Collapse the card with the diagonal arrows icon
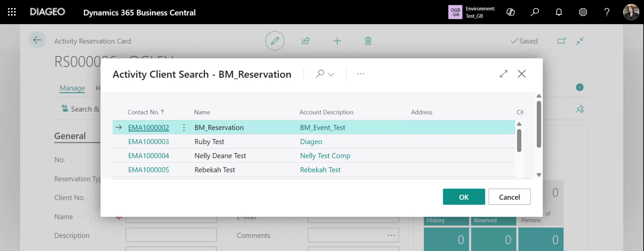 (580, 41)
